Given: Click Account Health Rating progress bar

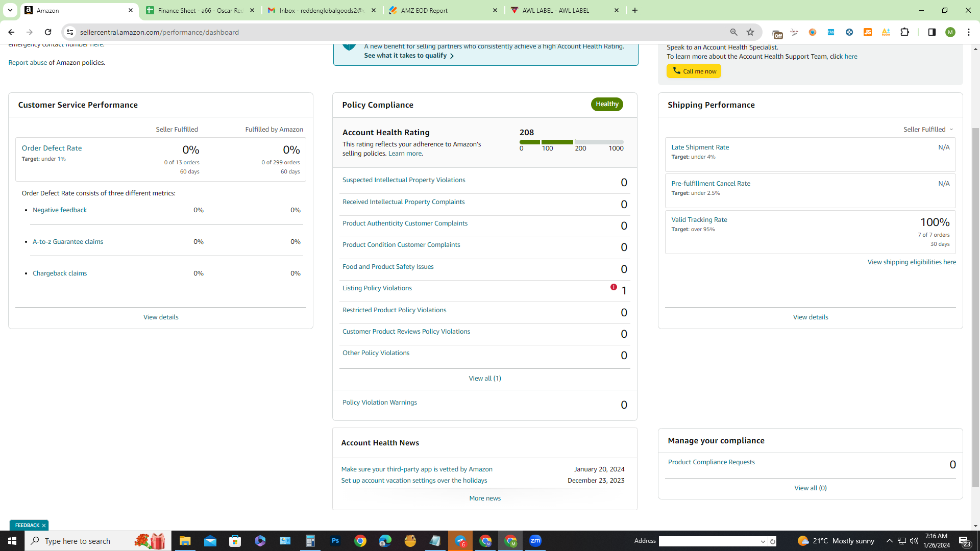Looking at the screenshot, I should click(x=572, y=142).
